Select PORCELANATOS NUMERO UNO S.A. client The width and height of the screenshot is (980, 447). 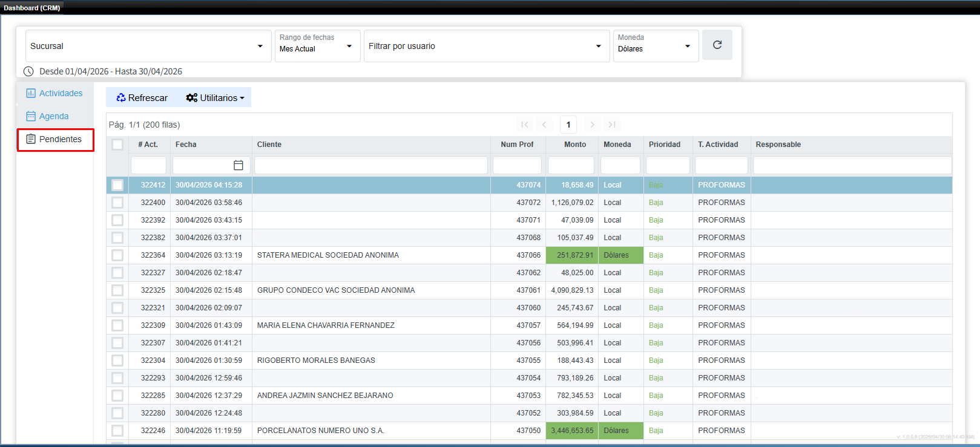tap(321, 431)
